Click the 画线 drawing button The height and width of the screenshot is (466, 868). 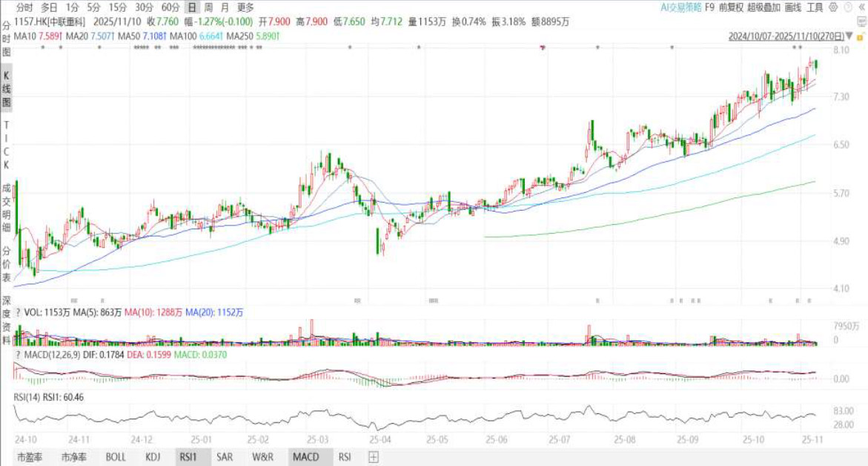792,7
